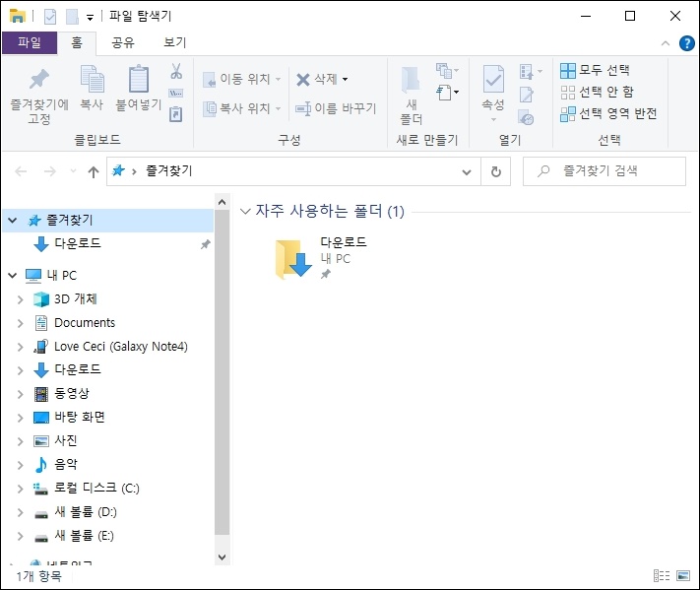Collapse the ribbon with the up chevron
This screenshot has width=700, height=590.
point(666,43)
